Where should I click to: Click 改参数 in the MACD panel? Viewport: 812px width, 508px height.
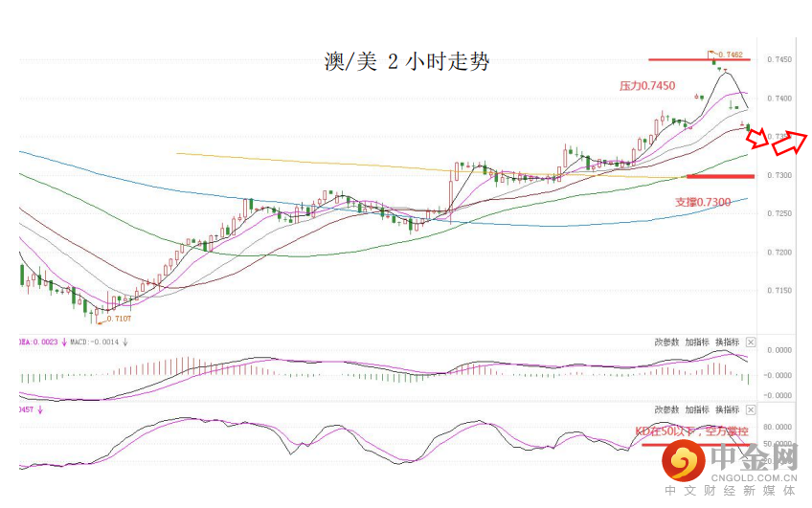tap(667, 342)
